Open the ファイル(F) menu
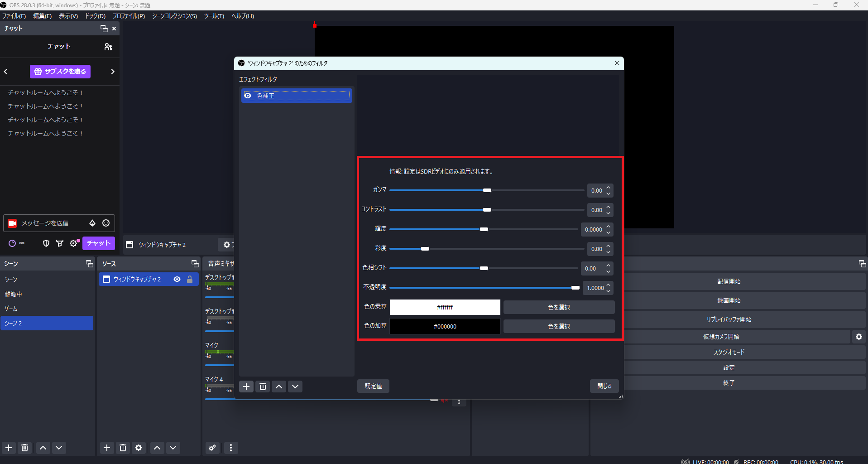The width and height of the screenshot is (868, 464). (x=14, y=16)
